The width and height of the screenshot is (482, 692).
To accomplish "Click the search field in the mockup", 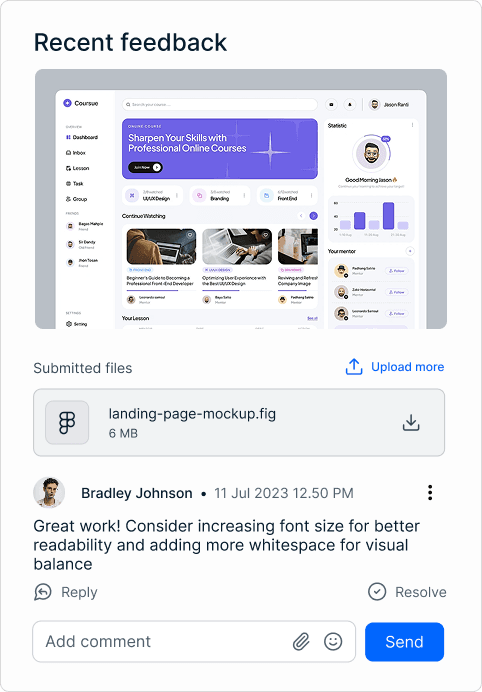I will 219,105.
